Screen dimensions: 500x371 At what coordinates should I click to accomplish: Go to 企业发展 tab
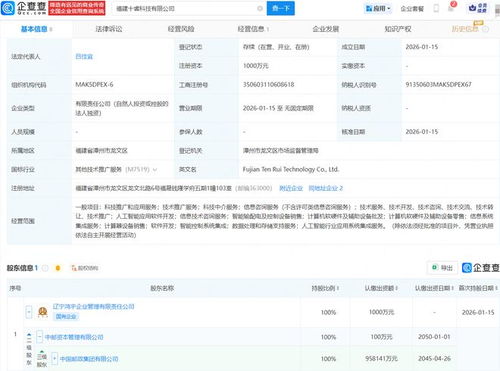(326, 29)
